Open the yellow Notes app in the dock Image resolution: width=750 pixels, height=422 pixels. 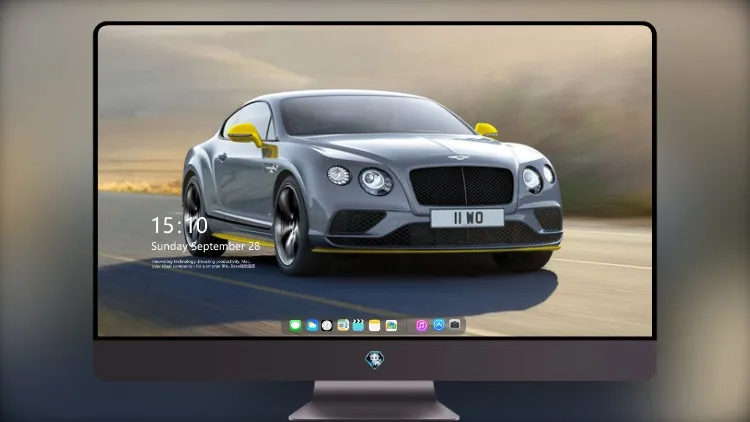(x=375, y=326)
